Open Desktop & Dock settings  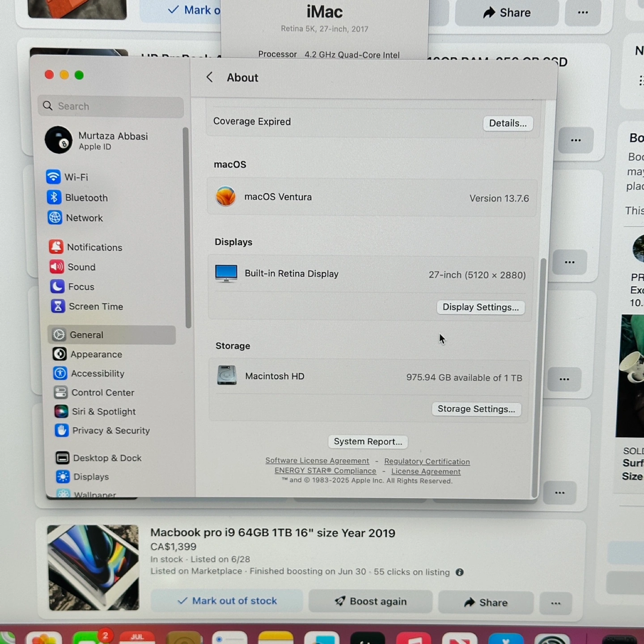click(x=98, y=458)
